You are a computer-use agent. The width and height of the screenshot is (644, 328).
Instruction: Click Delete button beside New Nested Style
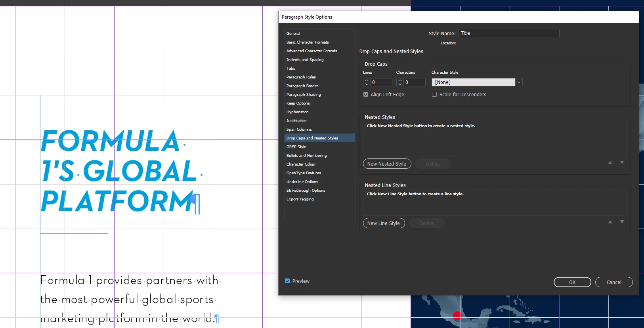433,164
